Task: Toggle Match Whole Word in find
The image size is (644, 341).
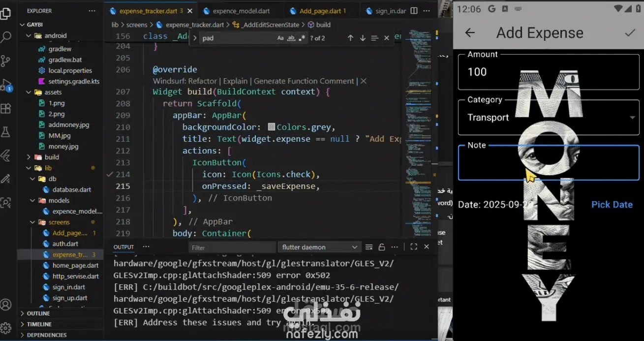Action: 291,38
